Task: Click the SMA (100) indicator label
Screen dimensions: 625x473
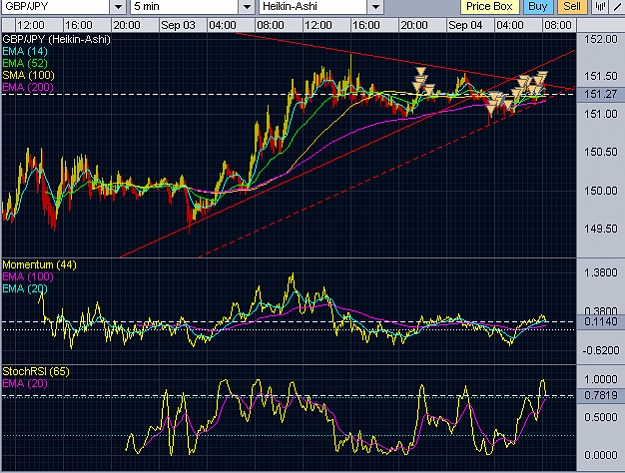Action: tap(28, 75)
